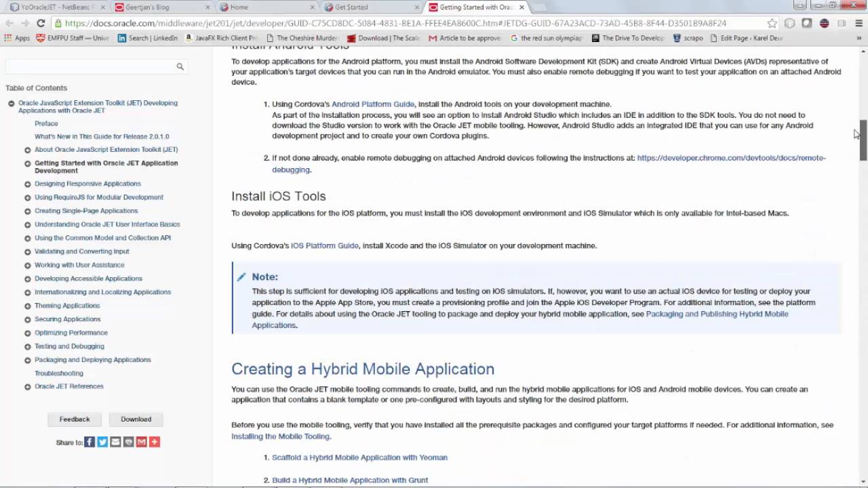The height and width of the screenshot is (488, 868).
Task: Open Edit Page Karel Deur bookmark
Action: click(747, 38)
